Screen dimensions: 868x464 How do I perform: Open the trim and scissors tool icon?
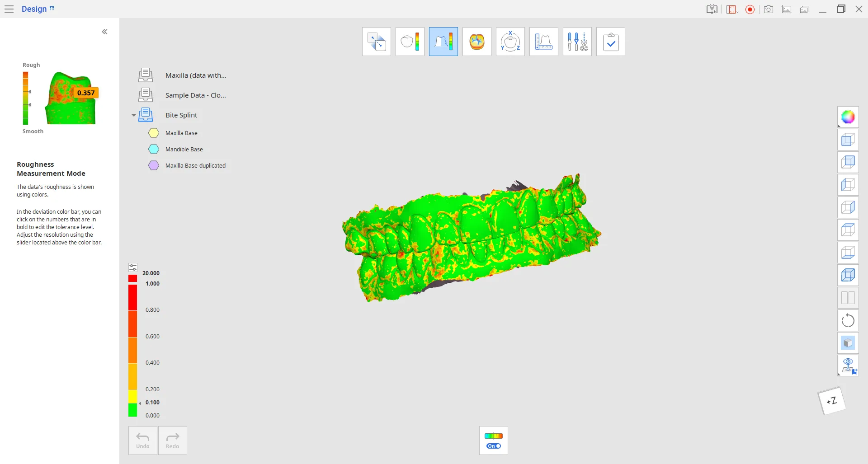point(577,42)
